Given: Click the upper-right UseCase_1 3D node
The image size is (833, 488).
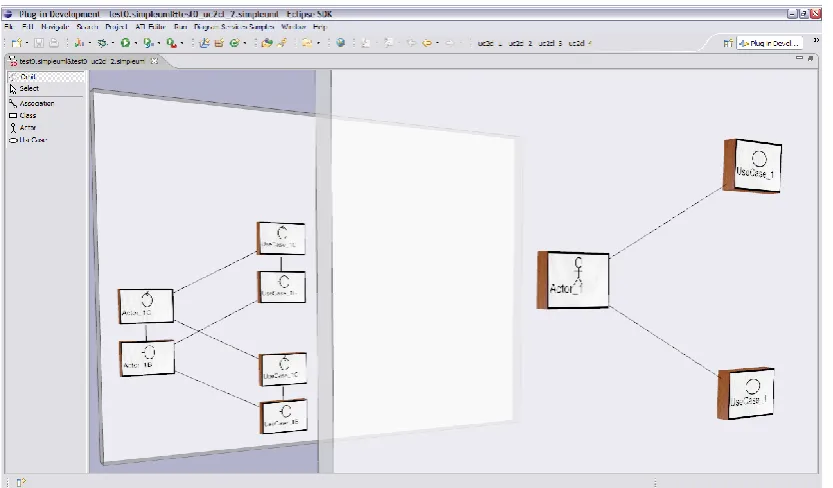Looking at the screenshot, I should pyautogui.click(x=753, y=166).
